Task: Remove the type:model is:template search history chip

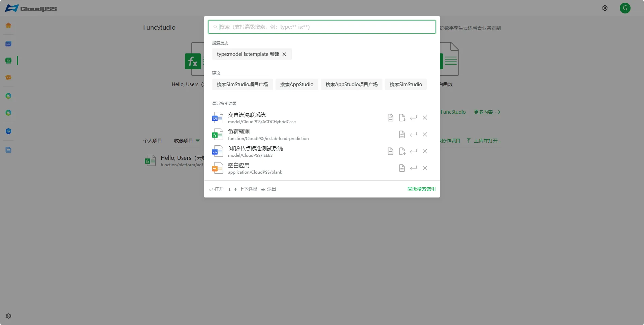Action: [284, 54]
